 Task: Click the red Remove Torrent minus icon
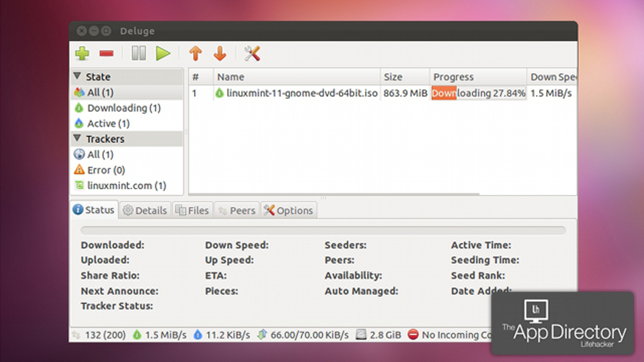click(x=107, y=53)
